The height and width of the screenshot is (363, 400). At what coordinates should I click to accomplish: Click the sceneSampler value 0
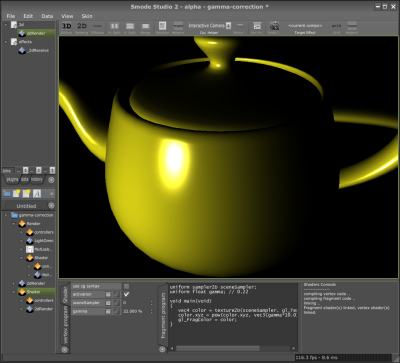click(125, 303)
